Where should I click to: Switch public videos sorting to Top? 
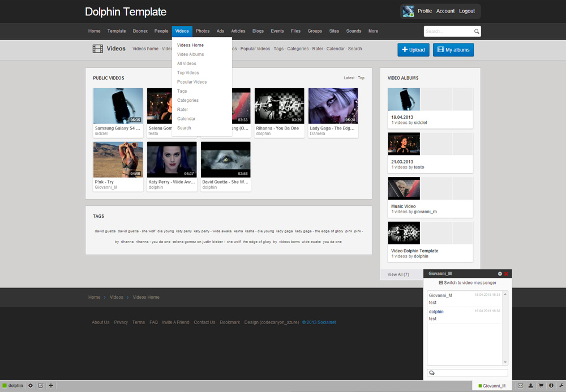pyautogui.click(x=361, y=78)
